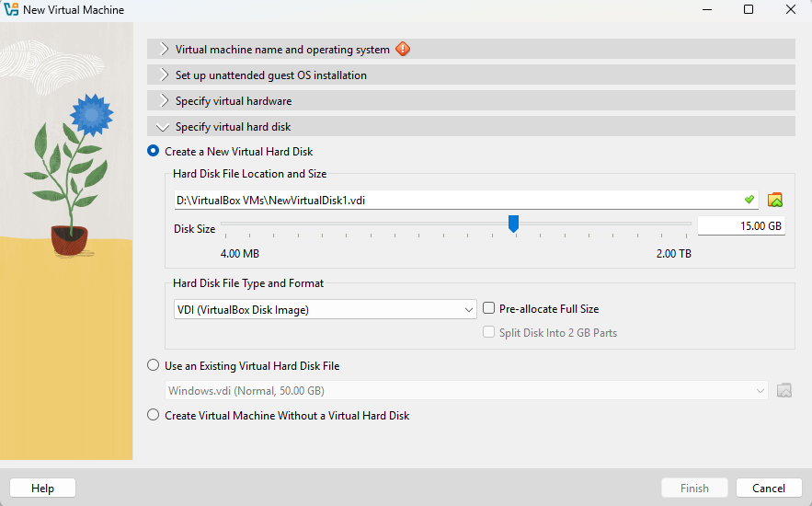Click the VirtualBox logo in title bar
Image resolution: width=812 pixels, height=506 pixels.
pyautogui.click(x=11, y=9)
